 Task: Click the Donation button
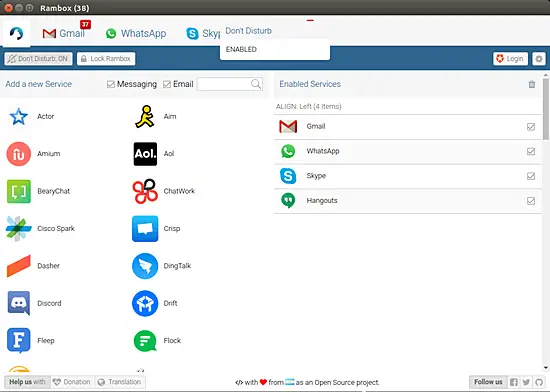(x=72, y=382)
